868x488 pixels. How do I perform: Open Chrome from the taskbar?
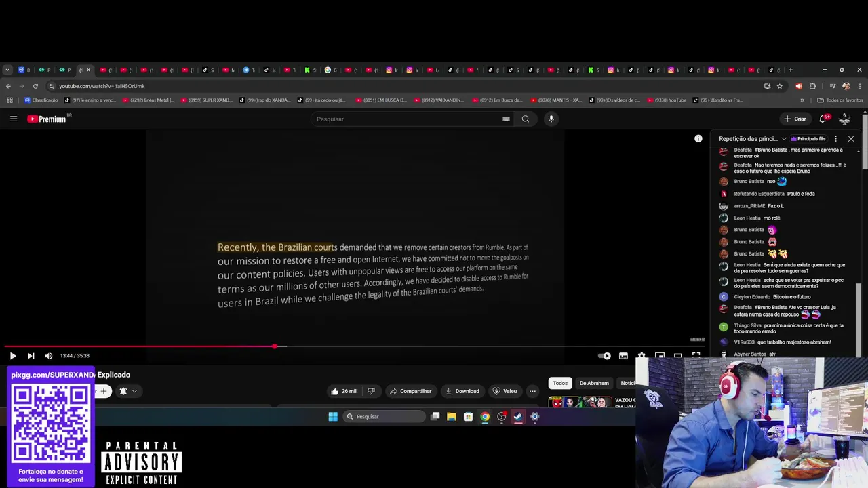tap(485, 417)
